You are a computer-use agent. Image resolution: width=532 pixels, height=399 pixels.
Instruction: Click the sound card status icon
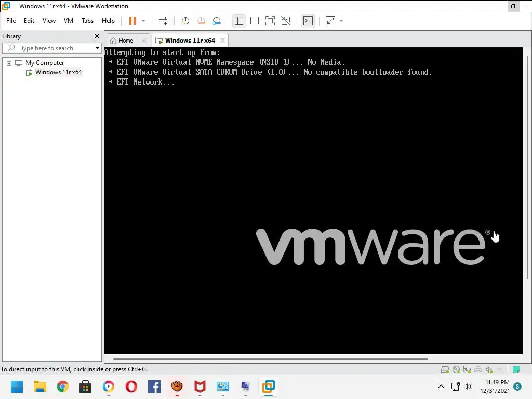click(x=488, y=369)
